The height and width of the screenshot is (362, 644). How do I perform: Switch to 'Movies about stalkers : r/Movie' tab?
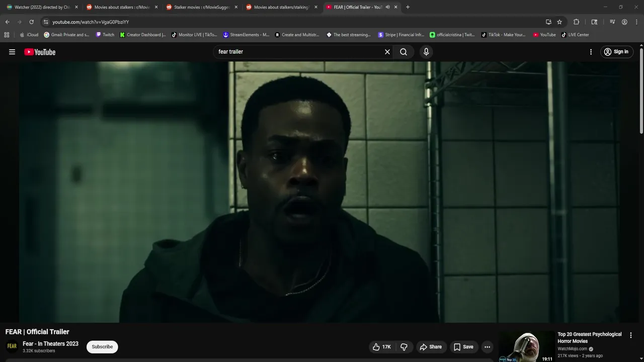tap(122, 7)
